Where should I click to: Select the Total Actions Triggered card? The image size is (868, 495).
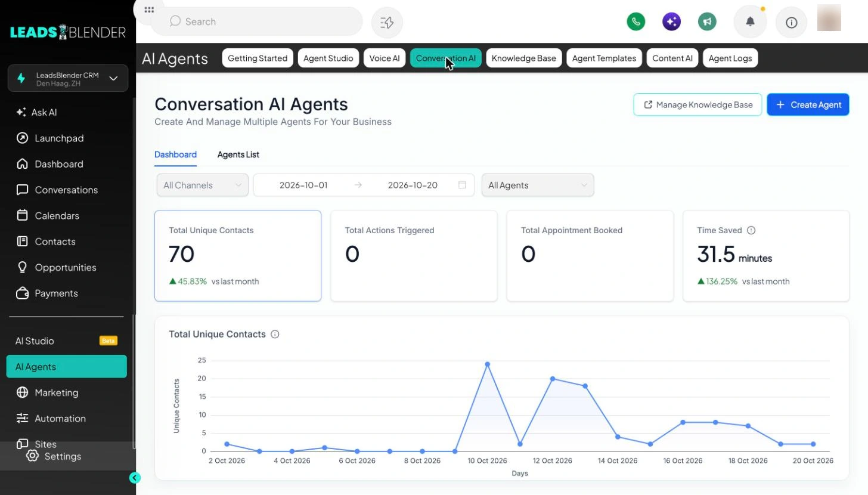pyautogui.click(x=414, y=256)
